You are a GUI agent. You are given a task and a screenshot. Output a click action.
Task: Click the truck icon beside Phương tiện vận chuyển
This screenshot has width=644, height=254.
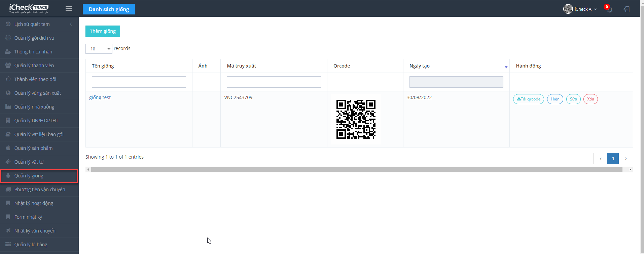point(8,189)
